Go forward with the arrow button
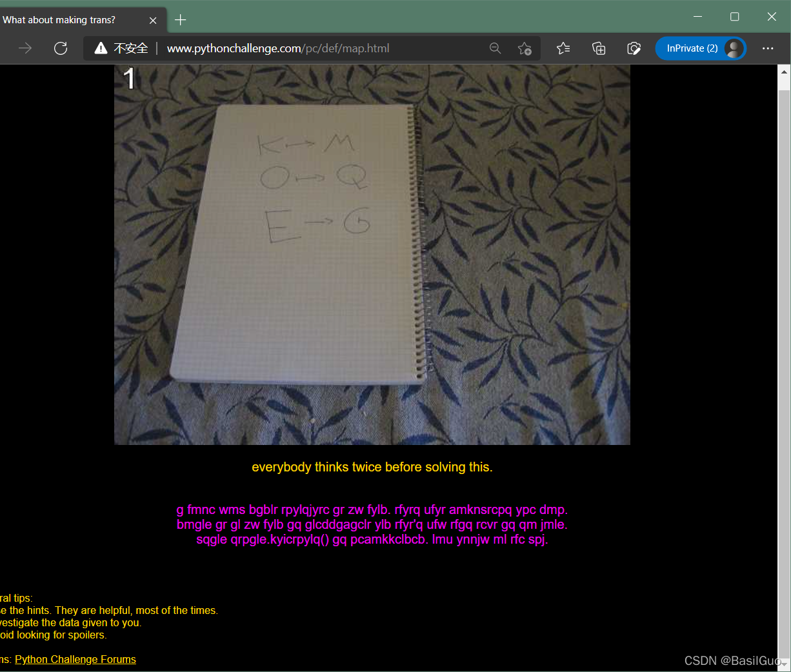This screenshot has width=791, height=672. click(25, 48)
